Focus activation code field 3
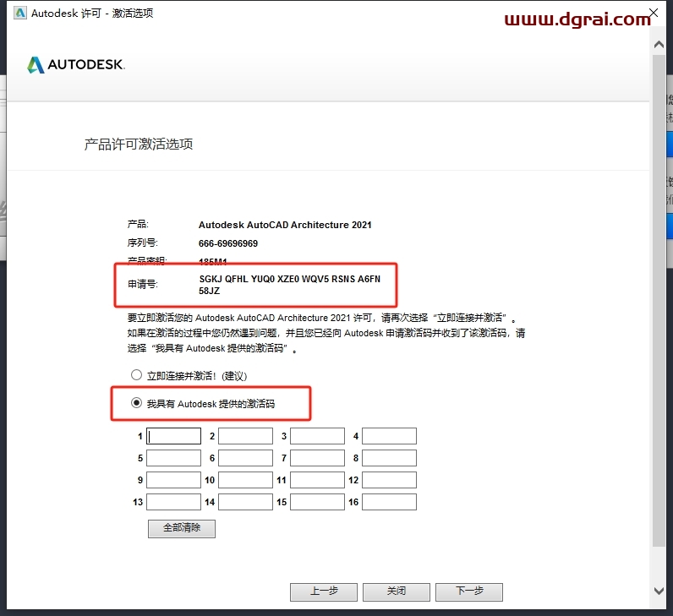Image resolution: width=673 pixels, height=616 pixels. click(317, 436)
